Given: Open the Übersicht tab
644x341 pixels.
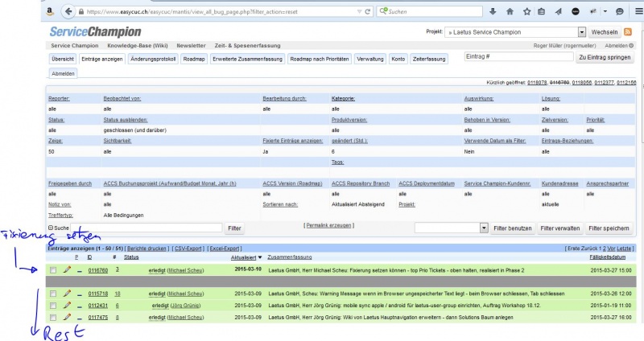Looking at the screenshot, I should tap(63, 59).
